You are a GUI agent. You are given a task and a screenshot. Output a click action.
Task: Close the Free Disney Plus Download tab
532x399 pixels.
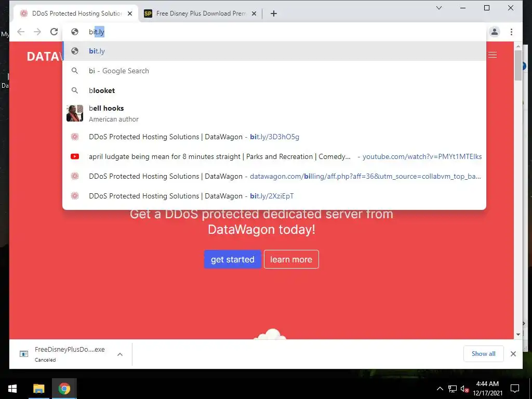pyautogui.click(x=254, y=14)
